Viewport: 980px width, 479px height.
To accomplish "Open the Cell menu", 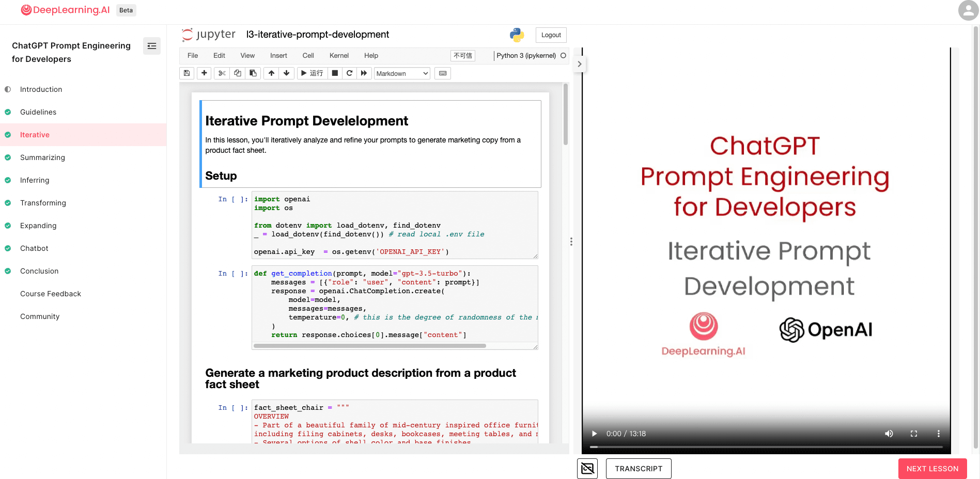I will click(x=308, y=56).
